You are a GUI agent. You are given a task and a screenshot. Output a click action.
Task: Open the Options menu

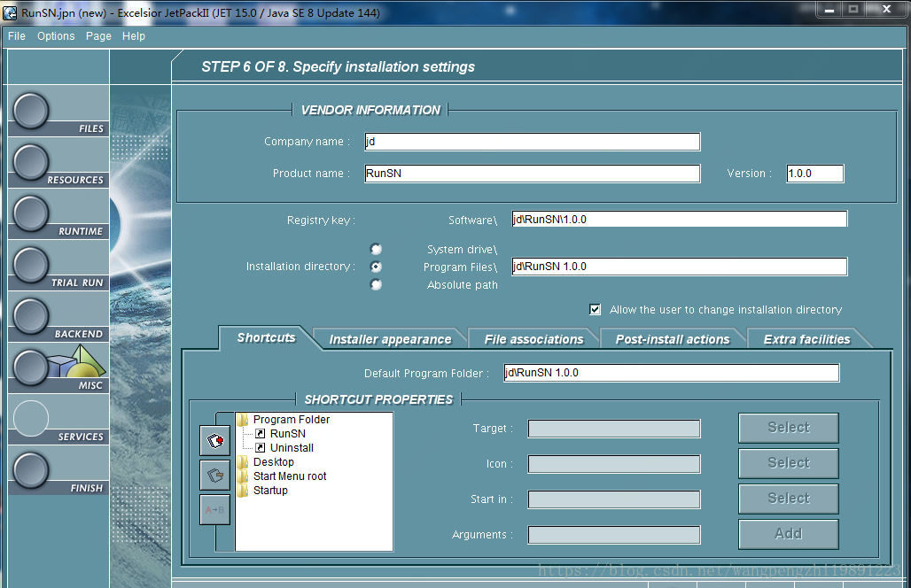[x=56, y=36]
